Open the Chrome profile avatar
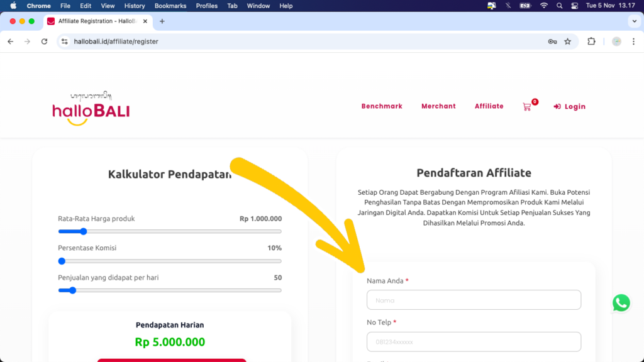Screen dimensions: 644x362 [x=616, y=41]
